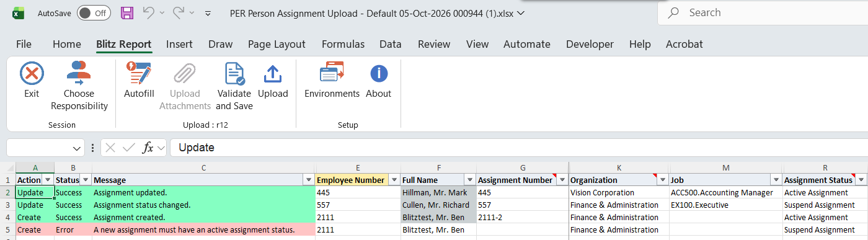868x240 pixels.
Task: Open the Full Name filter dropdown
Action: click(469, 180)
